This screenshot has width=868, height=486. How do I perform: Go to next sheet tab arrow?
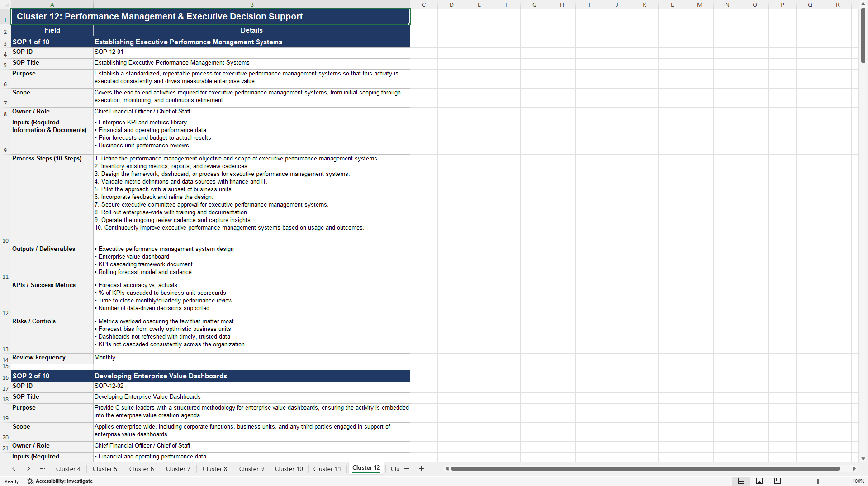(28, 469)
